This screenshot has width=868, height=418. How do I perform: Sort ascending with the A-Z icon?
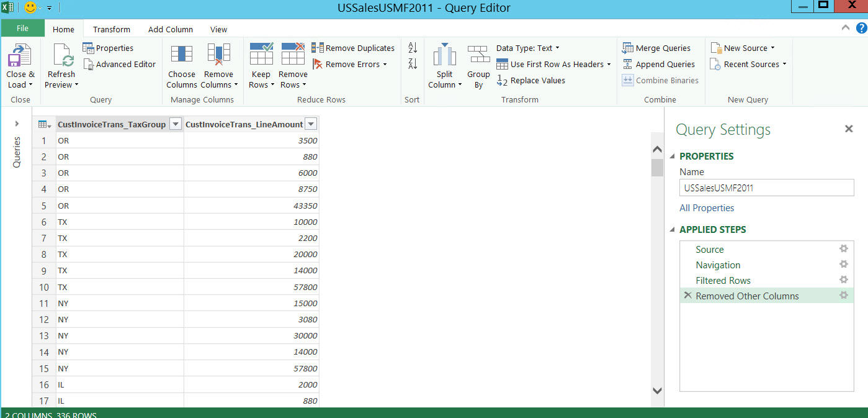(413, 48)
